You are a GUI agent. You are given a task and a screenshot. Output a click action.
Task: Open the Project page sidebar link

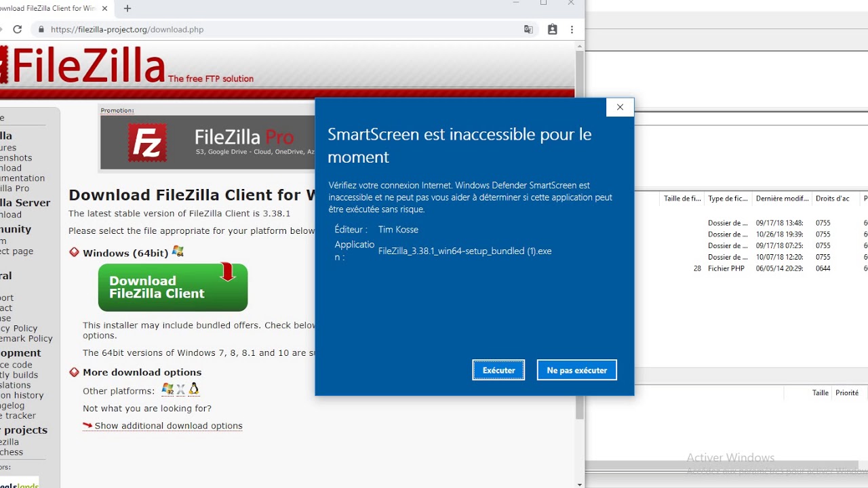coord(16,251)
